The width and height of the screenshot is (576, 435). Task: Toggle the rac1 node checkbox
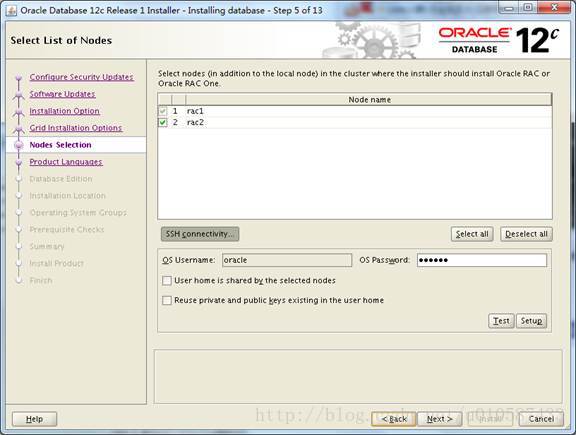pos(162,111)
